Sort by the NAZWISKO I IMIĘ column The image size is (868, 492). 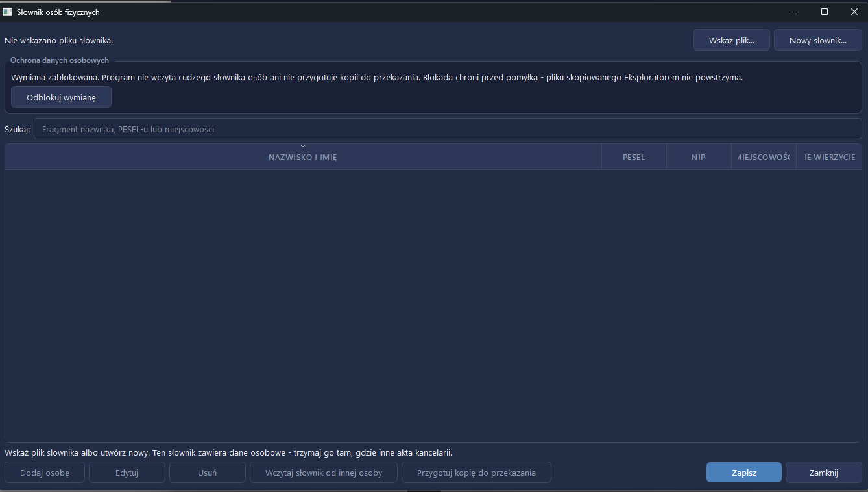[303, 157]
